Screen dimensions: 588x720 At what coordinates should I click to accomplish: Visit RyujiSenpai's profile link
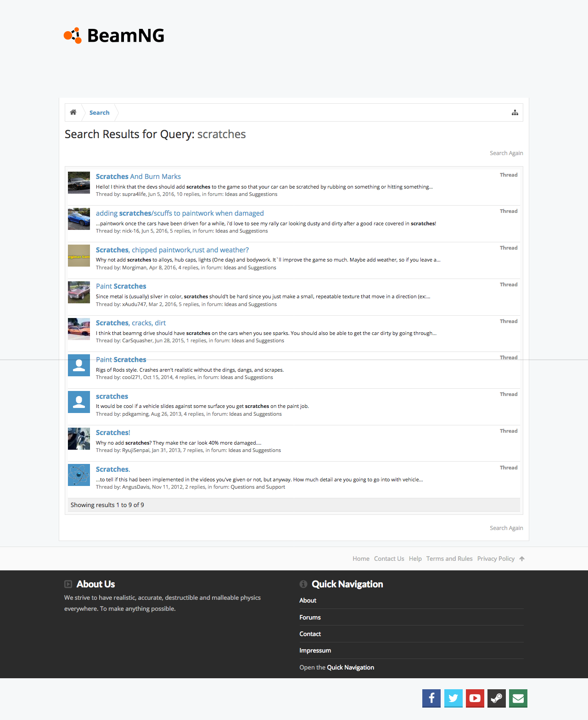136,450
